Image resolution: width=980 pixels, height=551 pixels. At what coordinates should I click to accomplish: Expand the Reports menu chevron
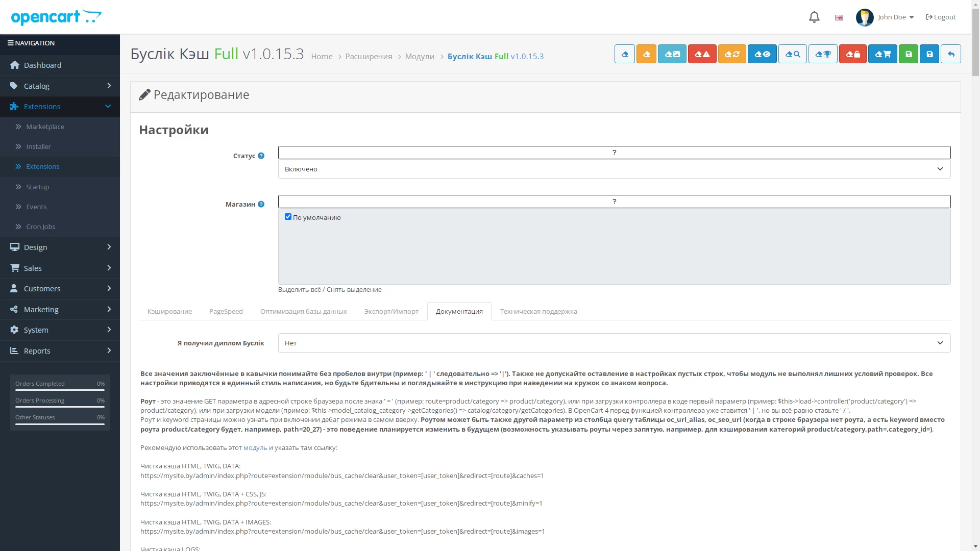[x=109, y=350]
